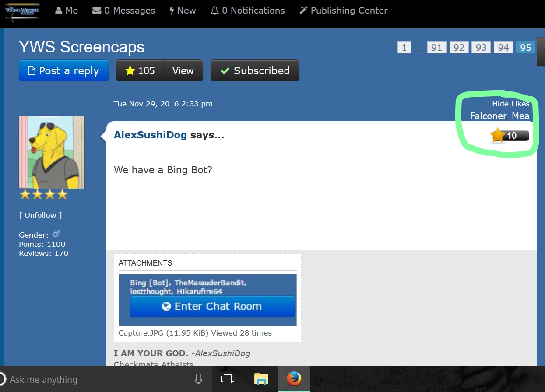
Task: Go to page 93
Action: point(482,47)
